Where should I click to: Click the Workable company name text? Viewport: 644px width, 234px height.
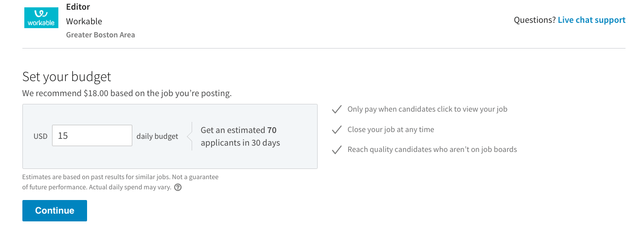(x=84, y=21)
